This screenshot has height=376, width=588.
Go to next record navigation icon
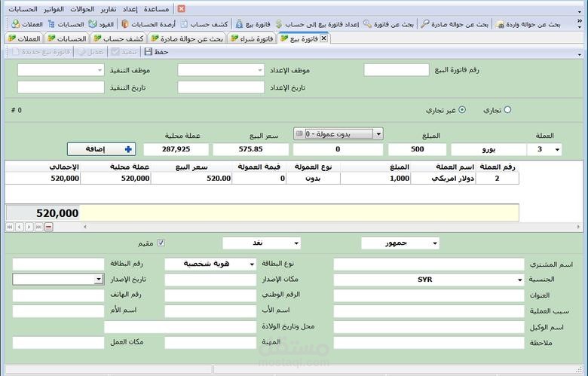(29, 227)
